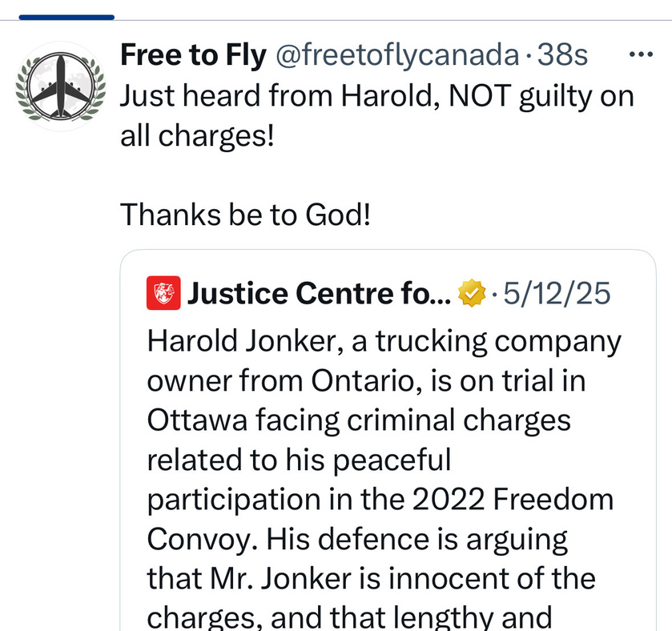Click 'charges, and that lengthy and' line

(x=349, y=617)
